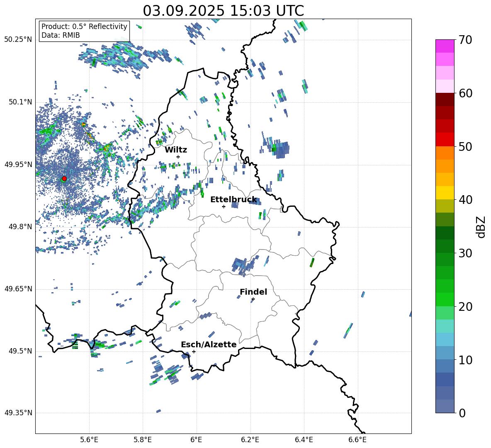This screenshot has height=448, width=491.
Task: Click the magenta top swatch of the colorbar
Action: [x=445, y=46]
